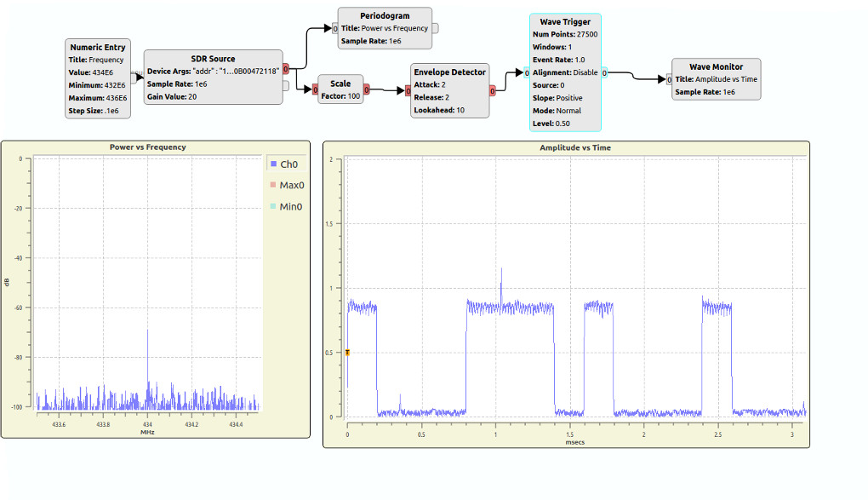868x500 pixels.
Task: Click Wave Monitor Sample Rate 1e6 line
Action: coord(705,92)
